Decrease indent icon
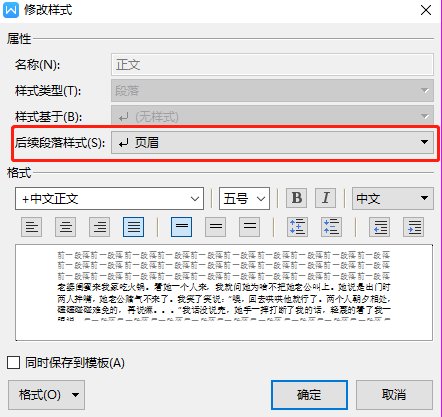This screenshot has width=442, height=417. click(379, 227)
